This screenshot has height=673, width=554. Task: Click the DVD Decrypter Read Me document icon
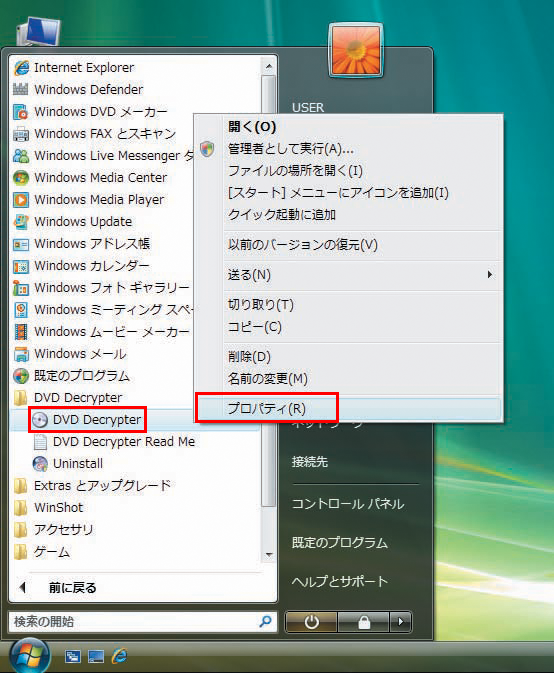[40, 442]
